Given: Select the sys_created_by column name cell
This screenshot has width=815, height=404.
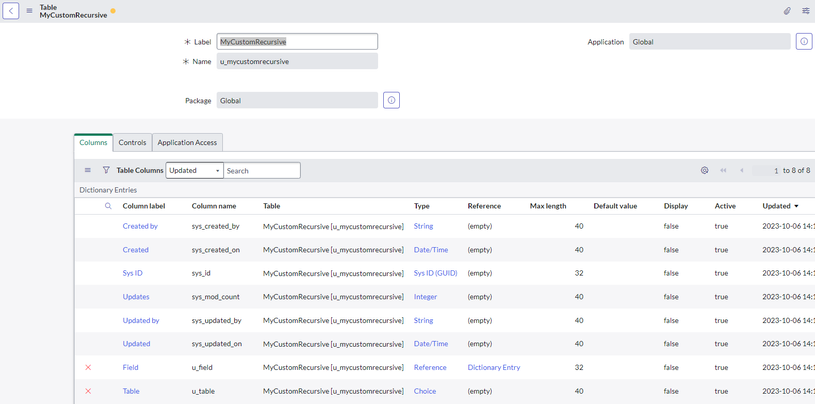Looking at the screenshot, I should 215,226.
